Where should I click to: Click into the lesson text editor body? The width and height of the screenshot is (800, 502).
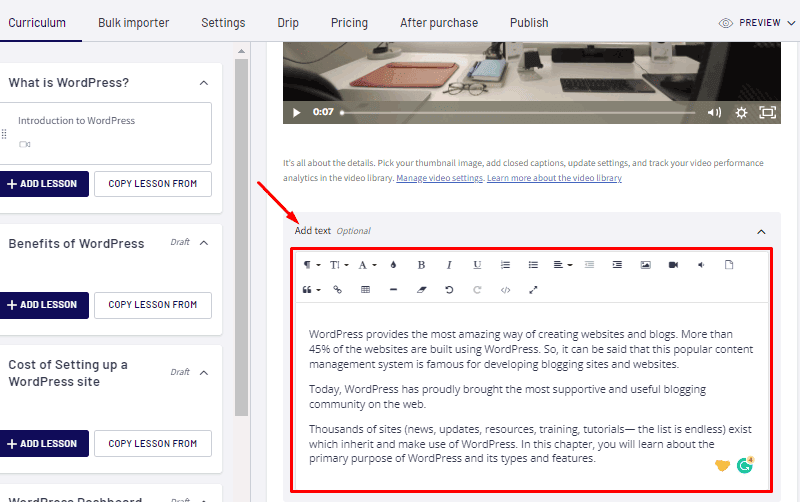532,396
